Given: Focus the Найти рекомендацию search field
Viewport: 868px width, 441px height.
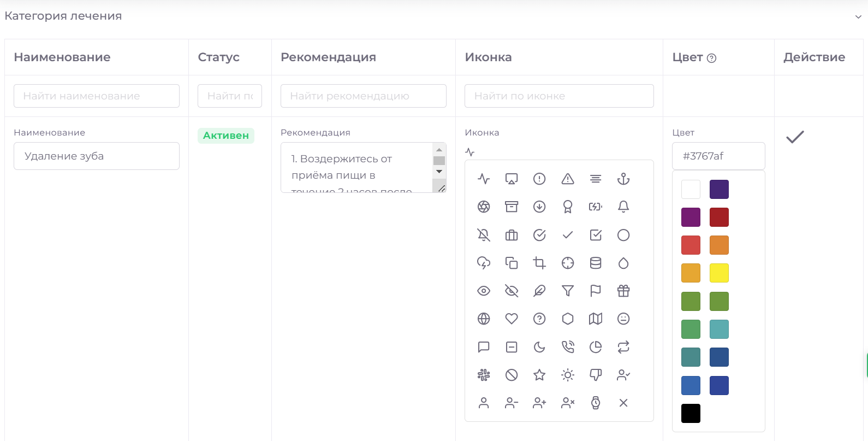Looking at the screenshot, I should (364, 96).
